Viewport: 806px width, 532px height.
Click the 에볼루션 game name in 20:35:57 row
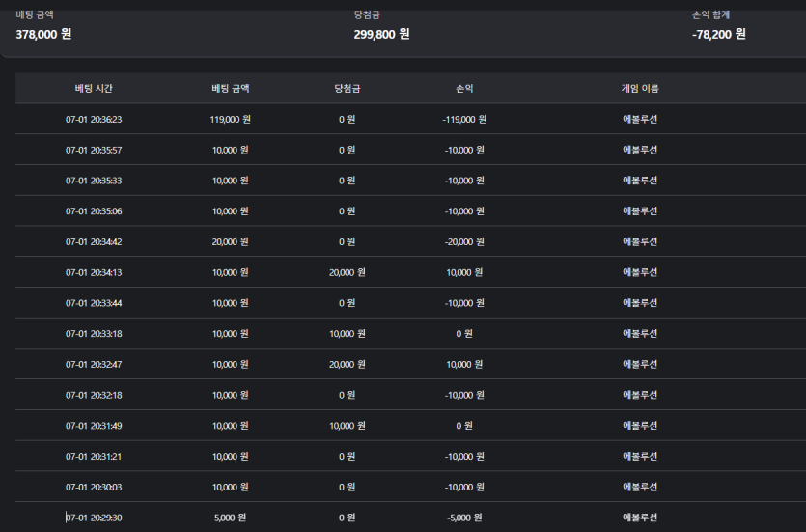click(640, 150)
